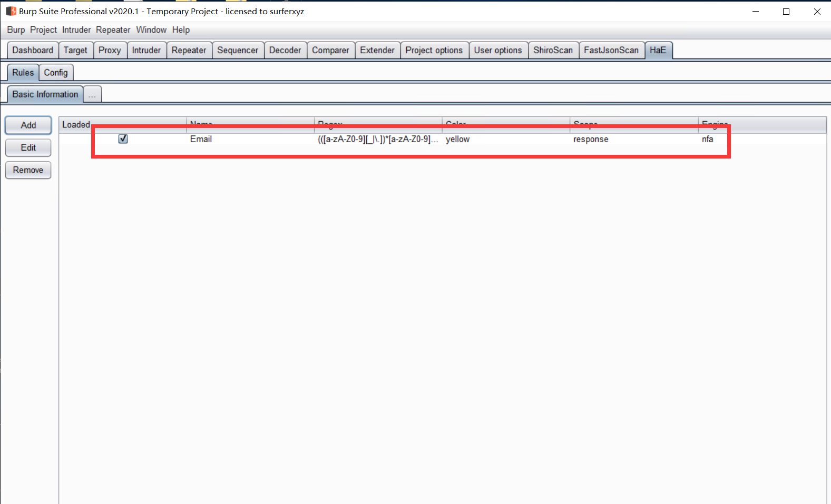Screen dimensions: 831x504
Task: Open the Burp menu
Action: (x=16, y=30)
